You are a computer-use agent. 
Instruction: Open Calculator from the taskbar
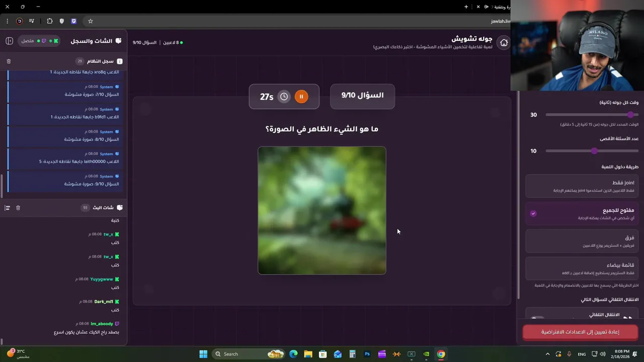pos(352,354)
